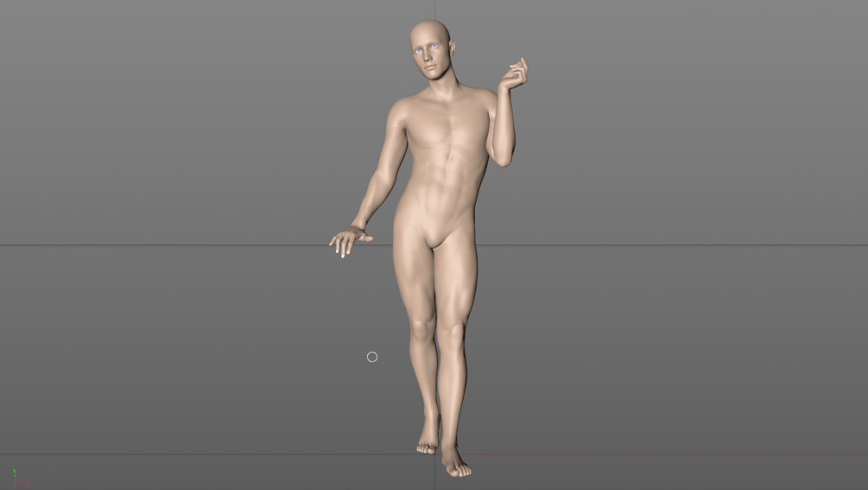Select the figure's lowered outstretched hand

pyautogui.click(x=350, y=241)
